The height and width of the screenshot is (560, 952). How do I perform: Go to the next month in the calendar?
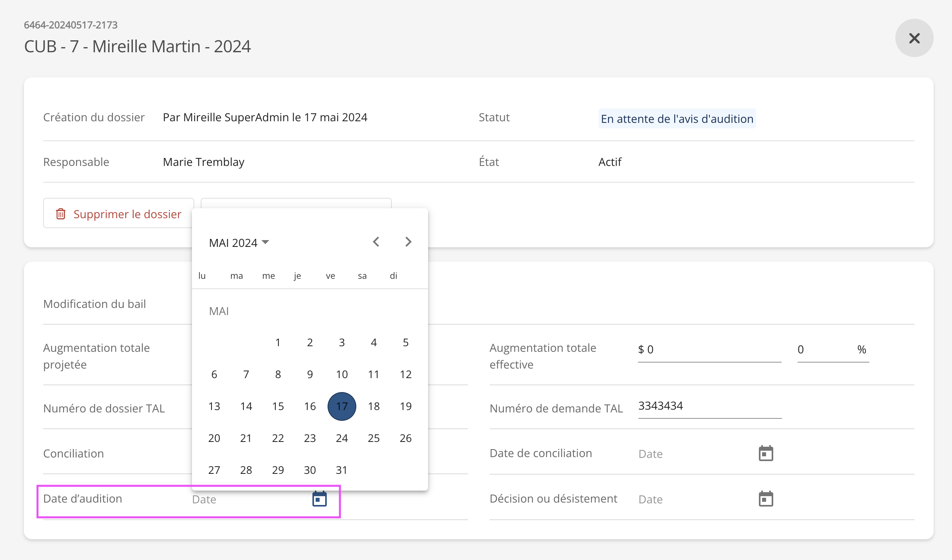pos(408,242)
